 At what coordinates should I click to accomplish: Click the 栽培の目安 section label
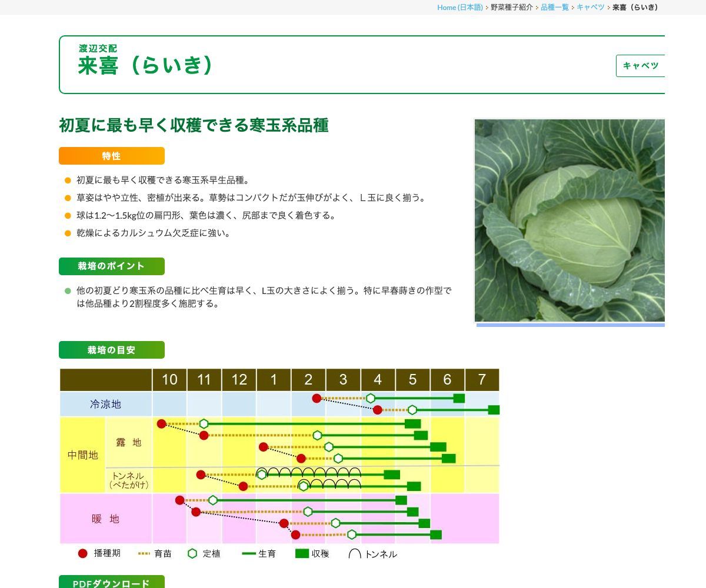click(111, 350)
